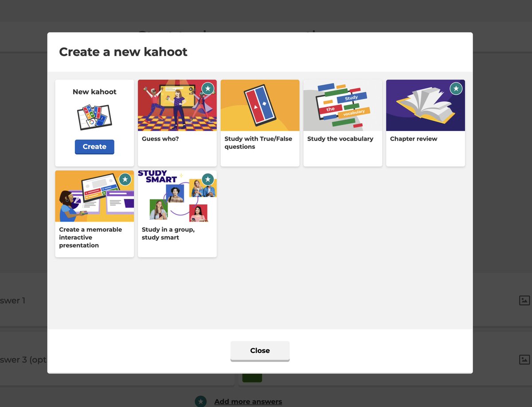Screen dimensions: 532x407
Task: Click the star badge on Guess who? template
Action: 207,89
